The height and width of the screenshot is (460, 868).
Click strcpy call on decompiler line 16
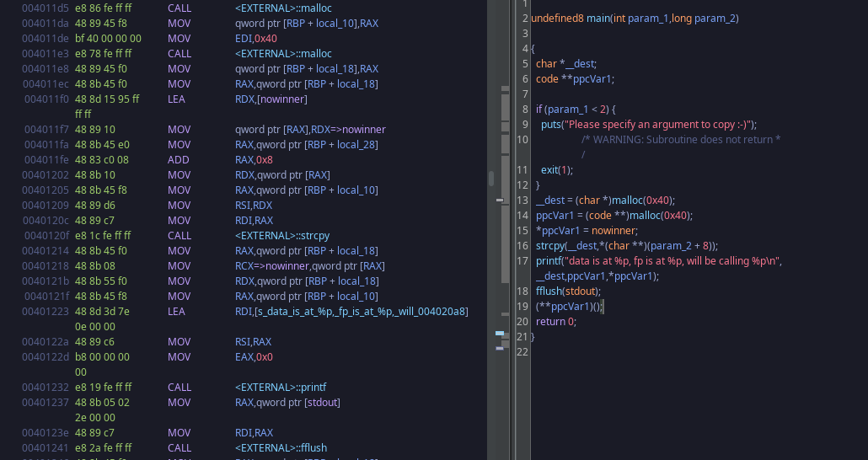pos(550,246)
